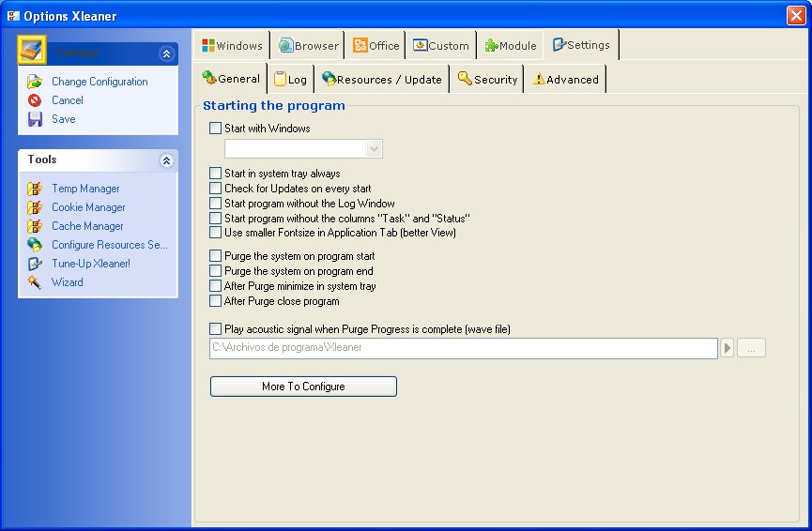Click the Cache Manager icon
The width and height of the screenshot is (812, 531).
[x=35, y=226]
